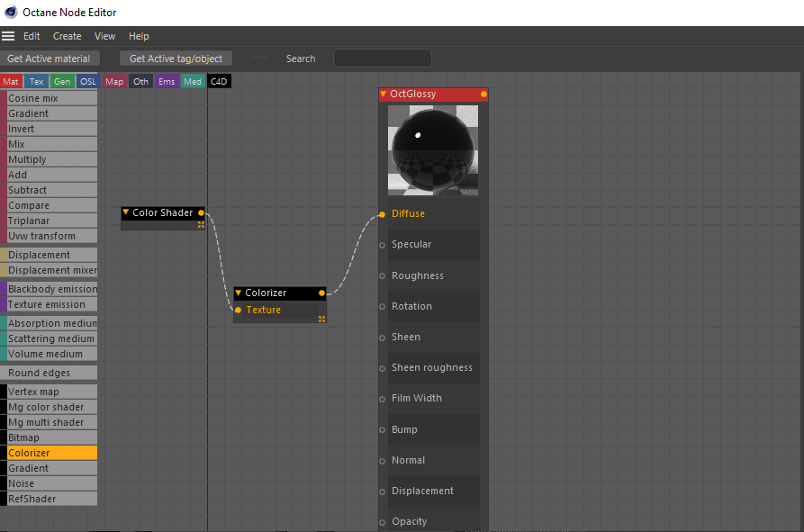Click the Diffuse input port on OctGlossy

(x=382, y=214)
